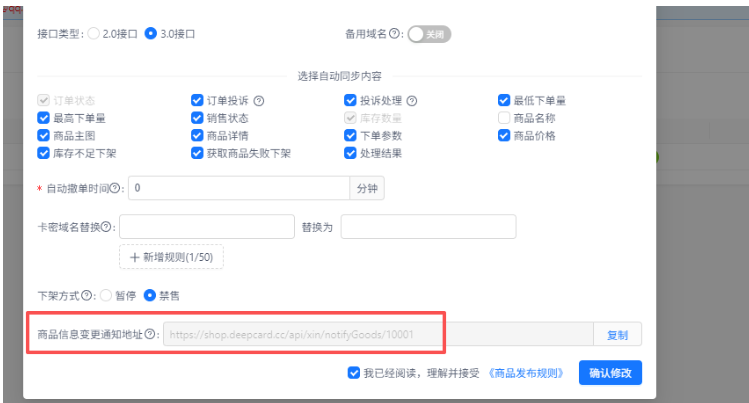Image resolution: width=749 pixels, height=403 pixels.
Task: Uncheck the 商品价格 checkbox
Action: coord(504,136)
